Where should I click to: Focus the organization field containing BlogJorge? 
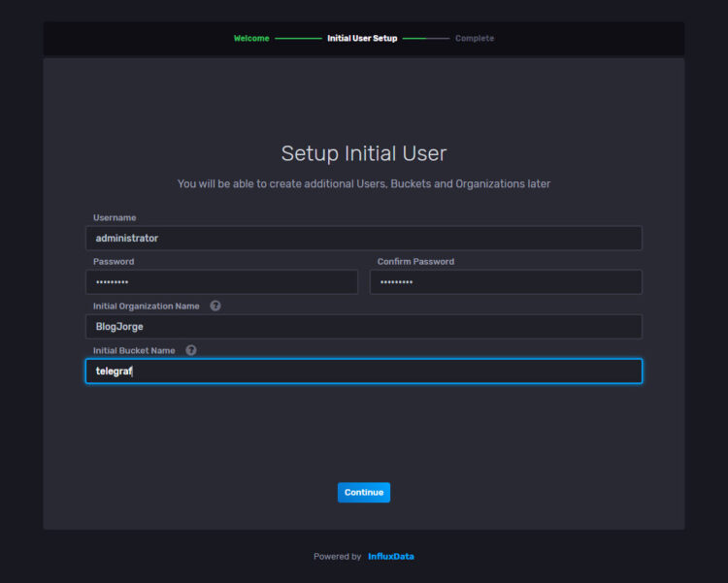(x=364, y=327)
